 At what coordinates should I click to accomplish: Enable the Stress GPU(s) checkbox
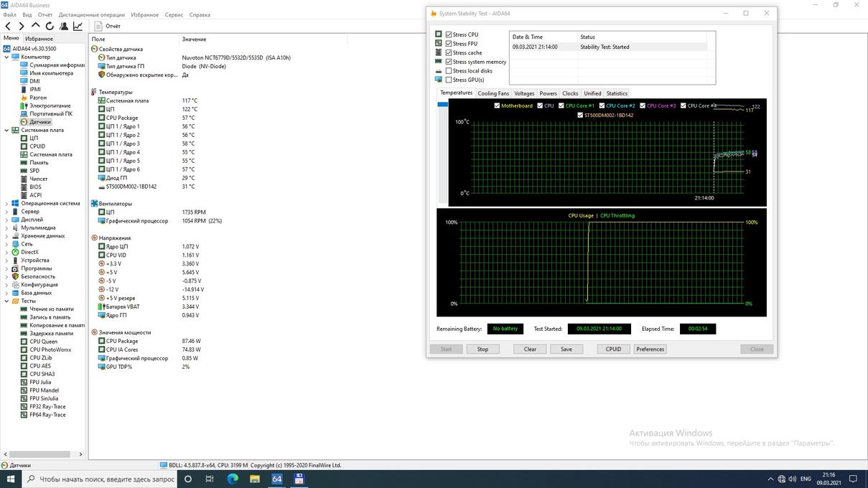pyautogui.click(x=449, y=80)
